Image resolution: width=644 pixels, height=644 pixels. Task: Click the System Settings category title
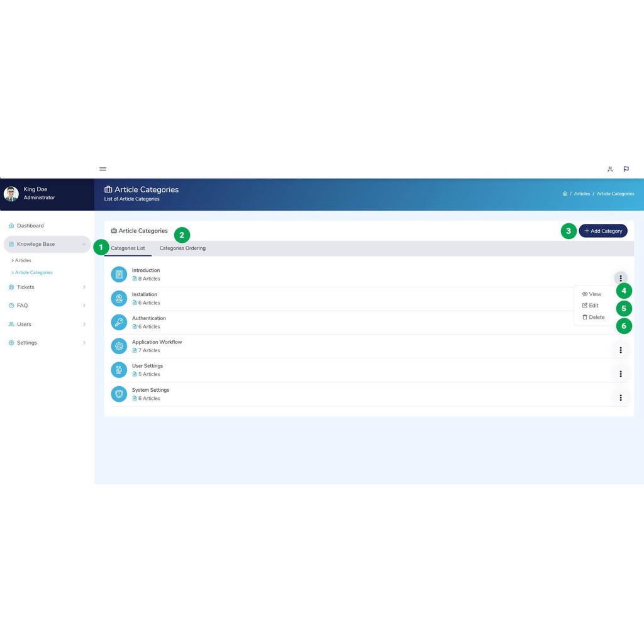pyautogui.click(x=150, y=390)
